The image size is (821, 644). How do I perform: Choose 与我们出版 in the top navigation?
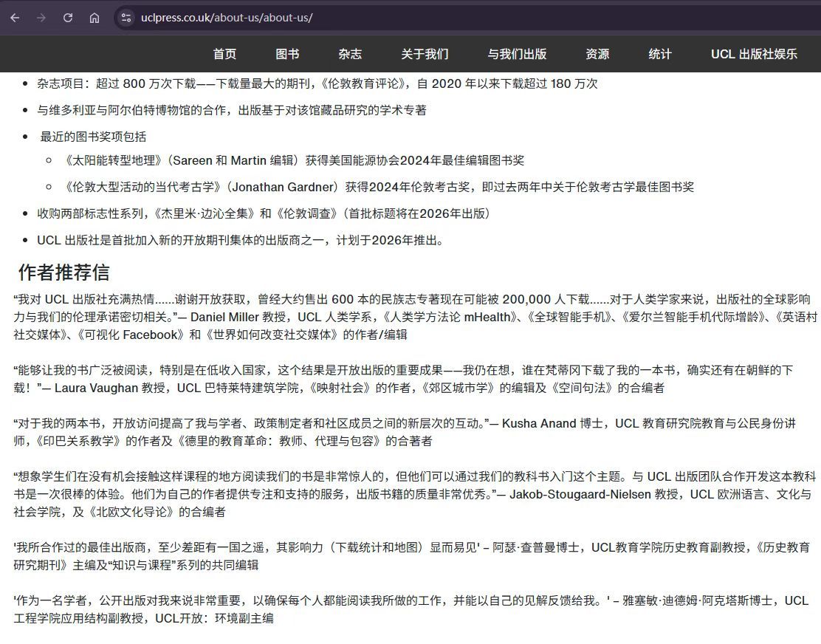click(x=517, y=54)
